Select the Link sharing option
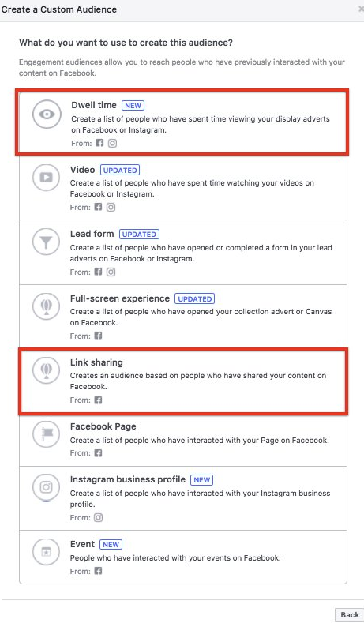The image size is (364, 623). (183, 381)
